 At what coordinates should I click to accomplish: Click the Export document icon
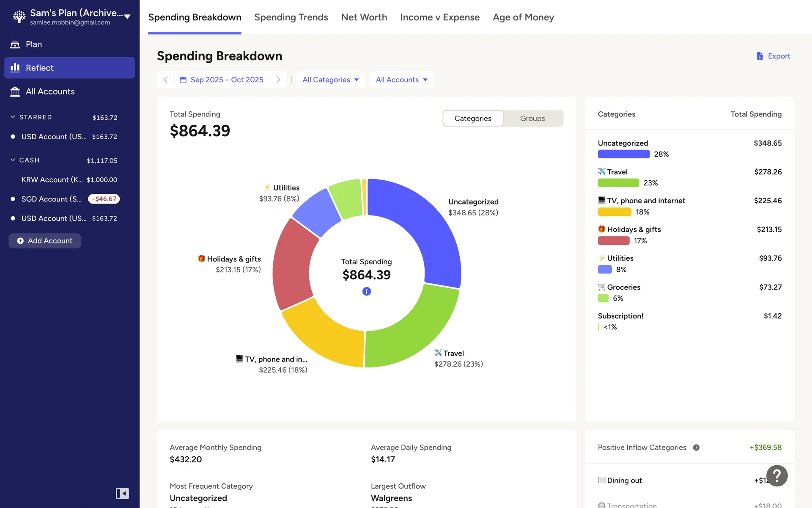coord(760,56)
